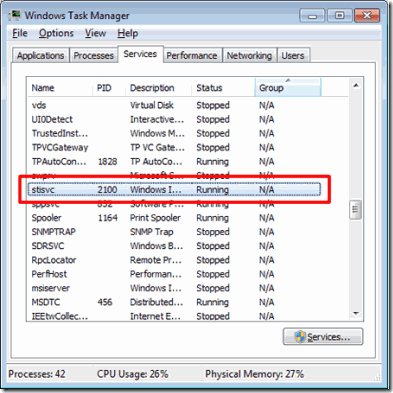Image resolution: width=393 pixels, height=393 pixels.
Task: Click the vertical scrollbar thumb
Action: (355, 210)
